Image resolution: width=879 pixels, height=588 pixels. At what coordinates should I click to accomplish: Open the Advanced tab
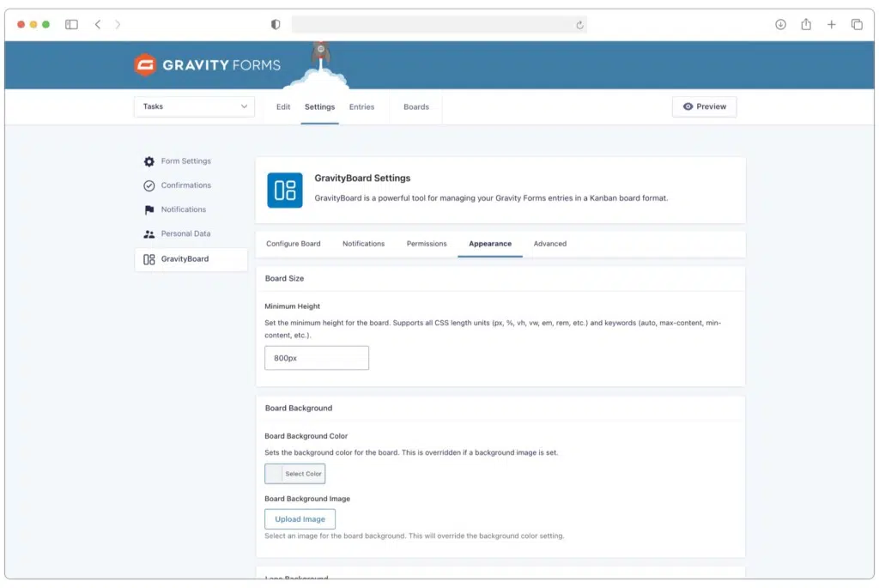coord(550,244)
